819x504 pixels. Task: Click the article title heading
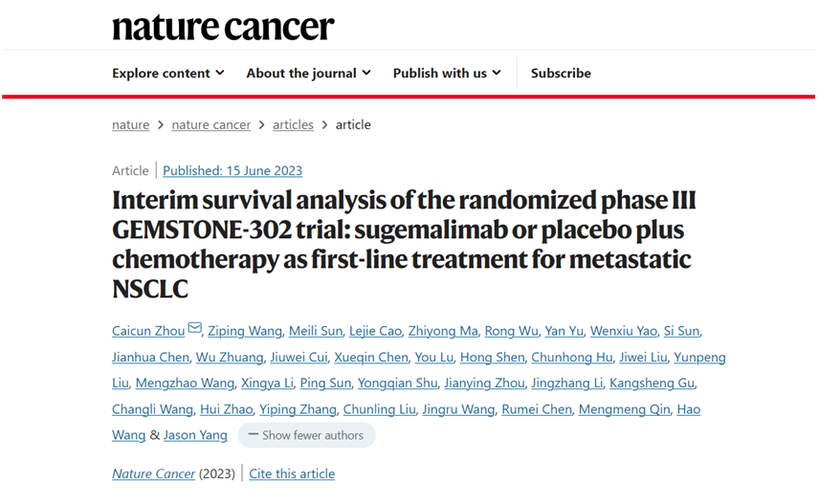pos(405,244)
